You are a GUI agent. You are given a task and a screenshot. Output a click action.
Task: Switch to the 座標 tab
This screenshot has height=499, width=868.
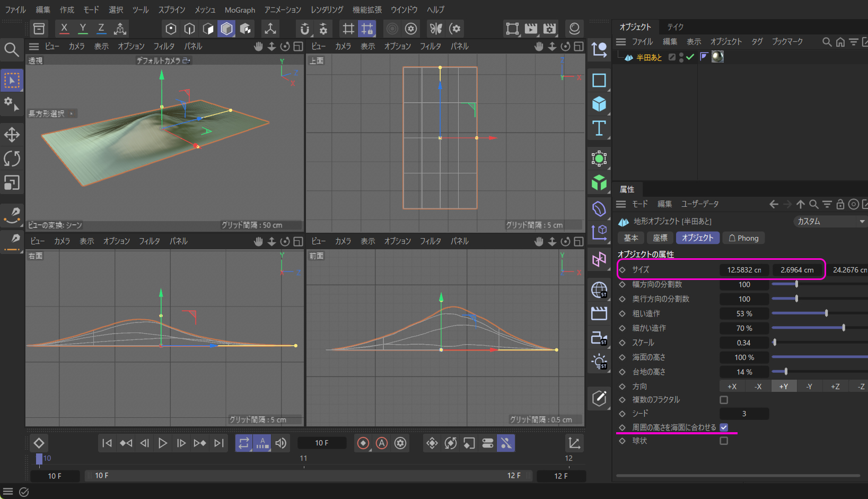click(660, 238)
